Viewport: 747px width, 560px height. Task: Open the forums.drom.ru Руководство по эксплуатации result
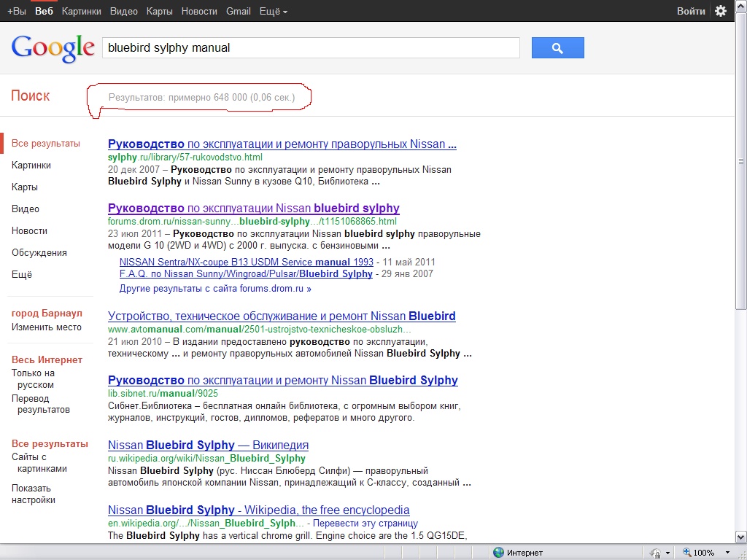pos(253,208)
